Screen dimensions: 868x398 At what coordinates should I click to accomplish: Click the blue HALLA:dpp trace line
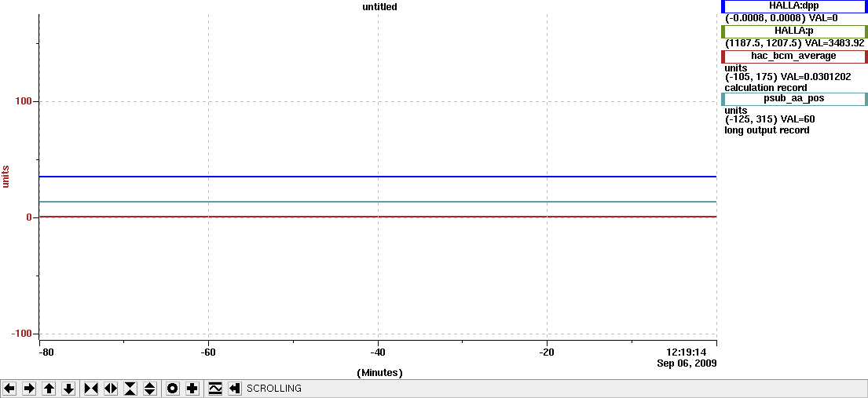click(378, 177)
